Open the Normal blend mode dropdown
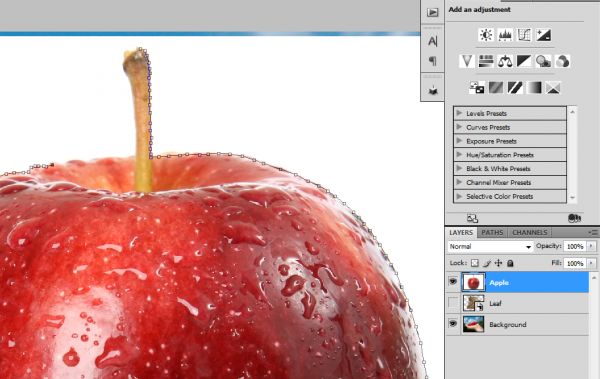 (x=491, y=247)
